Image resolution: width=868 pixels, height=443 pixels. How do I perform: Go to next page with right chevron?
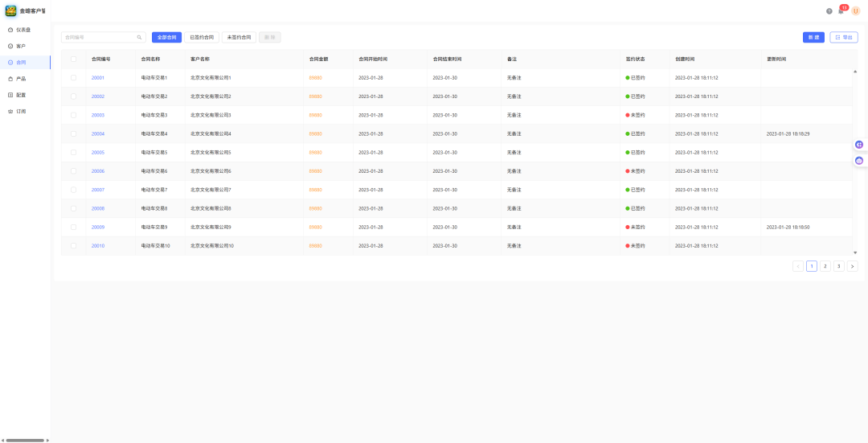point(853,266)
